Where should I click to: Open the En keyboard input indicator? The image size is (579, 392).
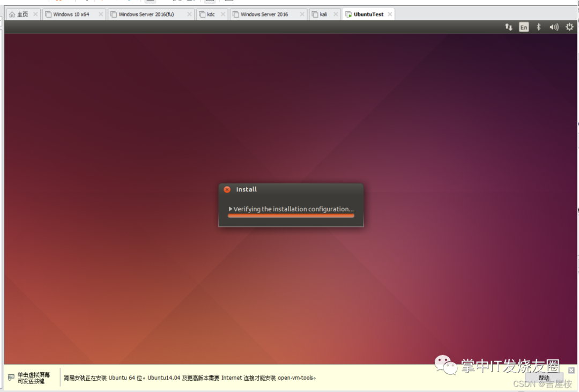524,27
